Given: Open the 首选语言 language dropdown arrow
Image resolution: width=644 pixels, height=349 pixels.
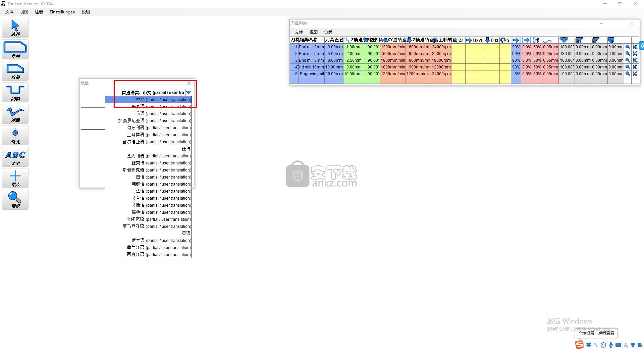Looking at the screenshot, I should (189, 93).
